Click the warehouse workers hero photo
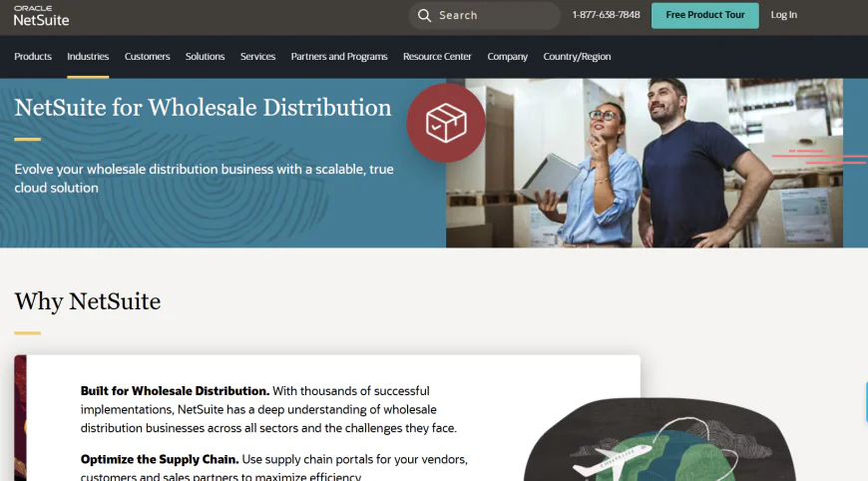This screenshot has width=868, height=481. coord(645,163)
